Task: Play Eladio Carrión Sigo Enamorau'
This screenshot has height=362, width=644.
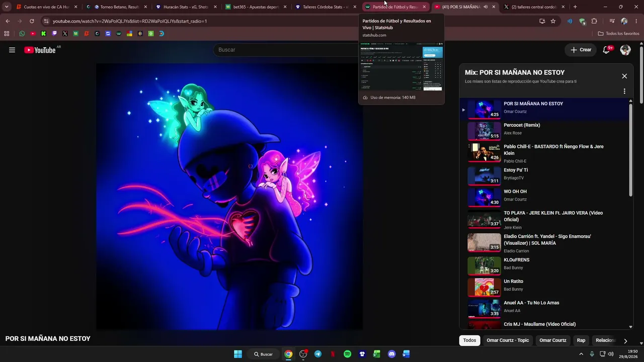Action: tap(543, 243)
